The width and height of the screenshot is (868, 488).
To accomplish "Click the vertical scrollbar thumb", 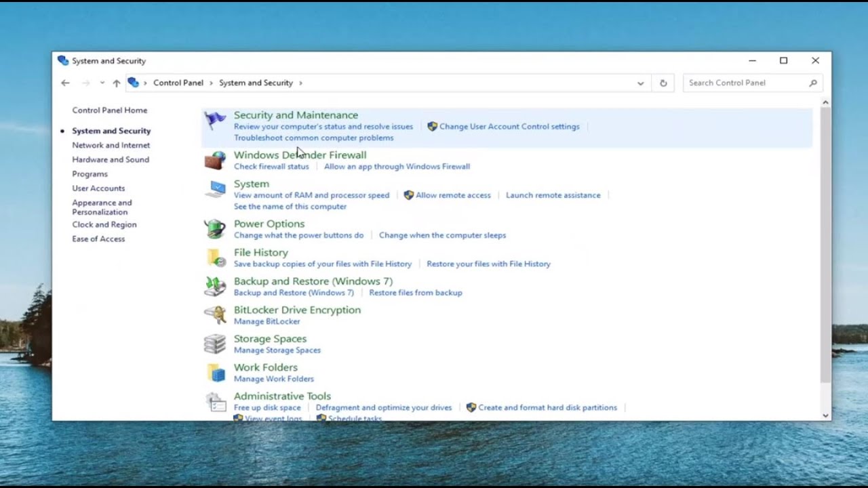I will [x=825, y=244].
